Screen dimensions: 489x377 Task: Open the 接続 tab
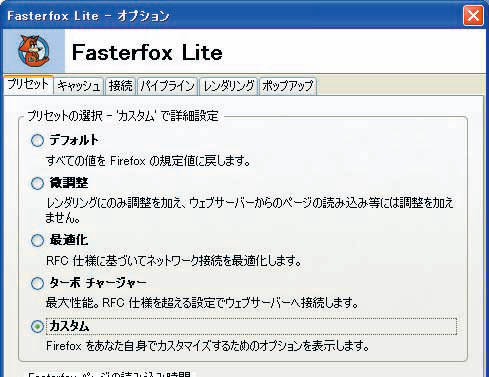pyautogui.click(x=121, y=86)
